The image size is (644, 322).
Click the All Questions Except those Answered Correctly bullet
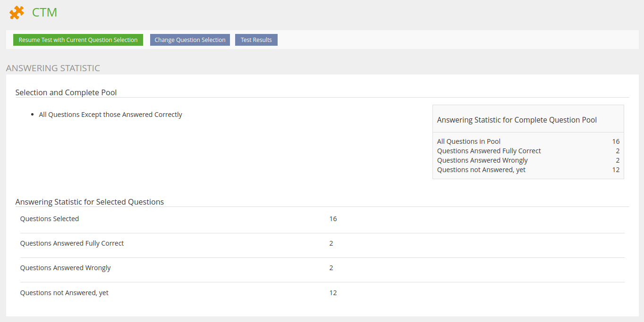point(110,115)
